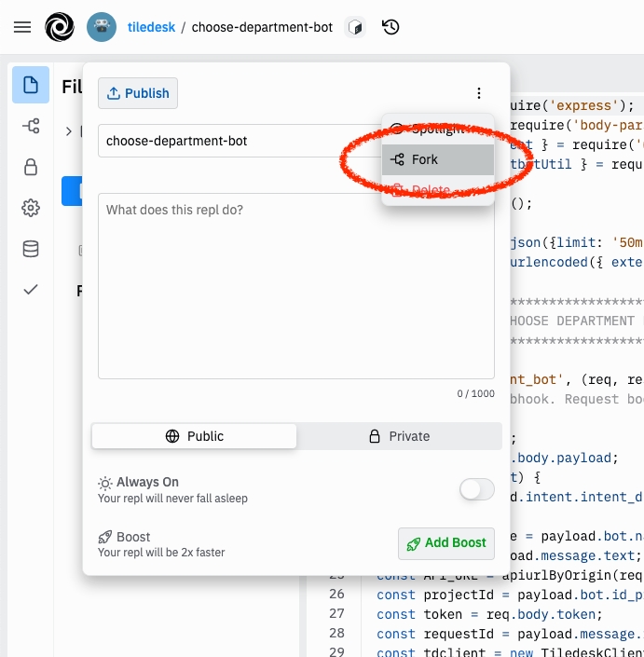Open the Secrets lock icon

click(31, 167)
